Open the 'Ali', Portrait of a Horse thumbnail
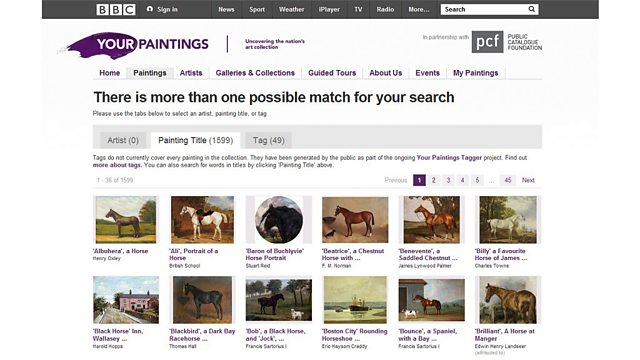 (x=202, y=220)
